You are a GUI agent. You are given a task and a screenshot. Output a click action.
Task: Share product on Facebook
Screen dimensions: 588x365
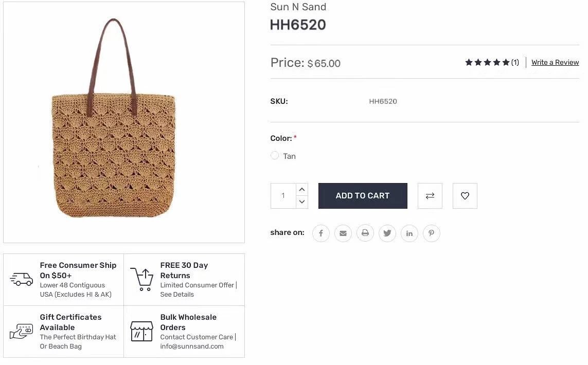[320, 233]
